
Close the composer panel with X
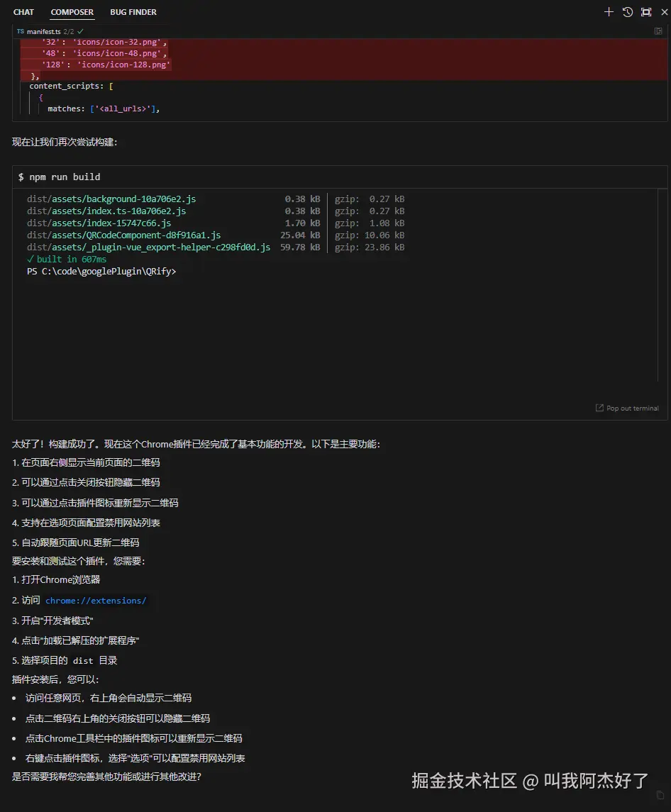(x=665, y=12)
